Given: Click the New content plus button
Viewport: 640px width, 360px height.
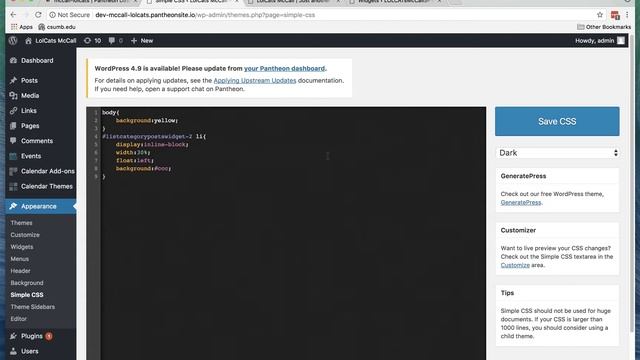Looking at the screenshot, I should coord(142,40).
